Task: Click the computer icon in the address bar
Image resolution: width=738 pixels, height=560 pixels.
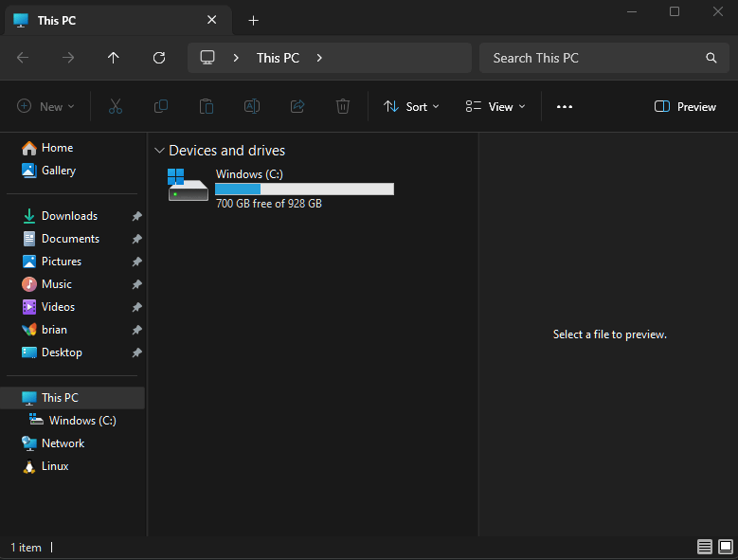Action: coord(207,58)
